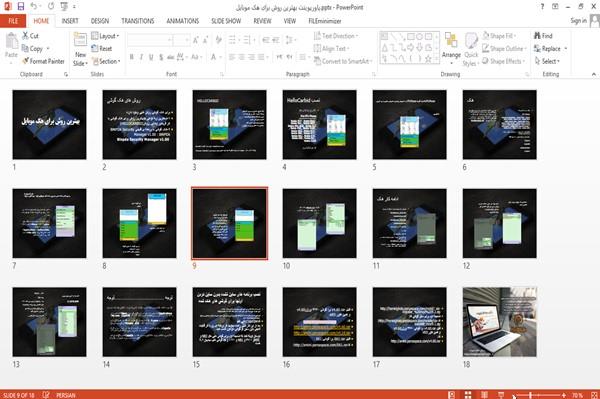Select slide 14 thumbnail
The image size is (600, 399).
(x=140, y=322)
